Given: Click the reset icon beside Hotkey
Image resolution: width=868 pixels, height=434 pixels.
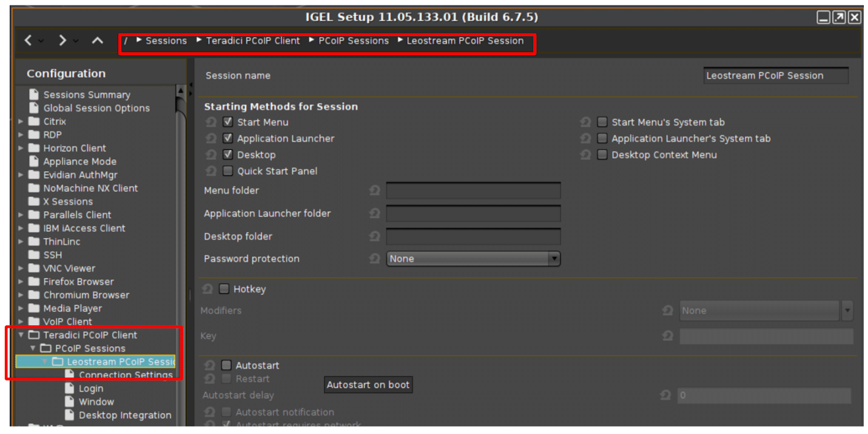Looking at the screenshot, I should tap(207, 289).
